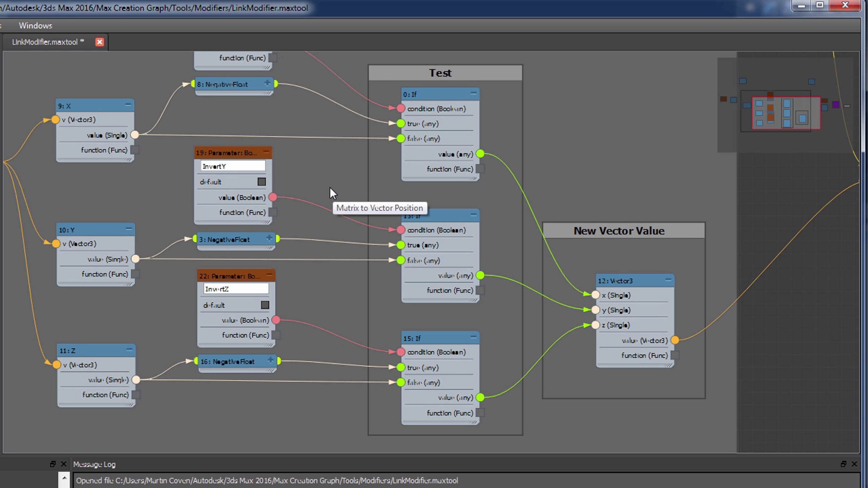Collapse node 12: Vector3 with its minus button

[x=668, y=280]
